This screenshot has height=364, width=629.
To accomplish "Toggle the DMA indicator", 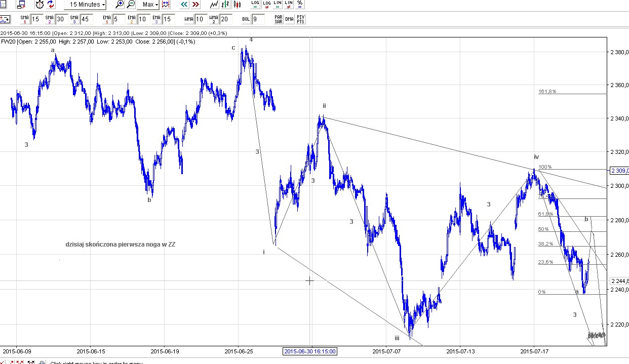I will [x=289, y=19].
